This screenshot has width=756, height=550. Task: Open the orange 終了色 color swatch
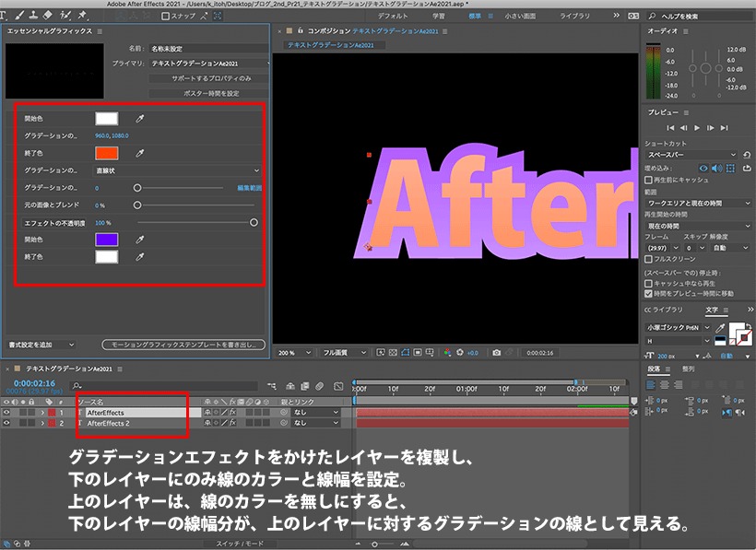click(107, 153)
